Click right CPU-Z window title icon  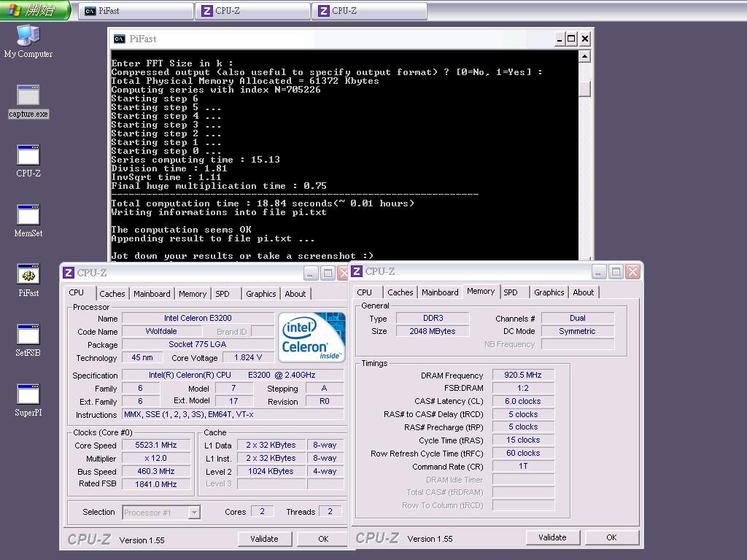[x=356, y=271]
